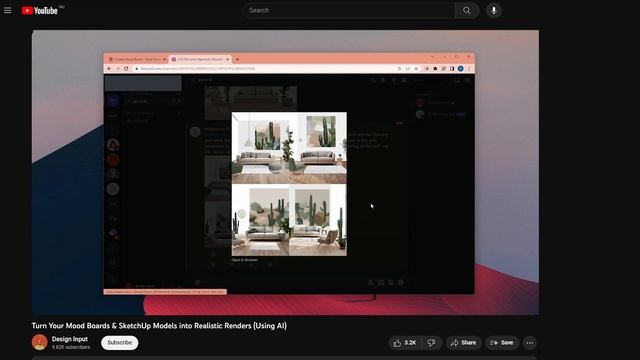
Task: Like the video with thumbs up
Action: tap(405, 343)
